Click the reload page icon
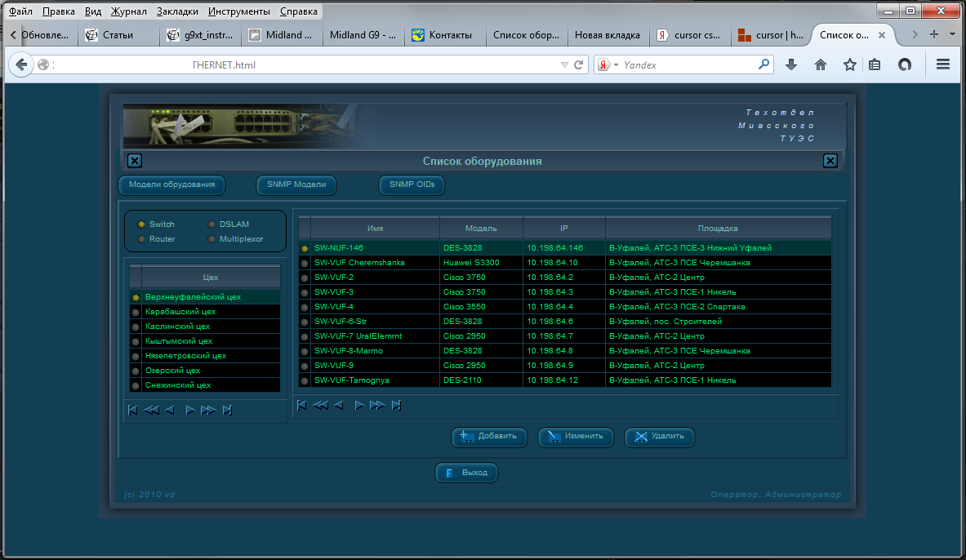The height and width of the screenshot is (560, 966). (579, 64)
